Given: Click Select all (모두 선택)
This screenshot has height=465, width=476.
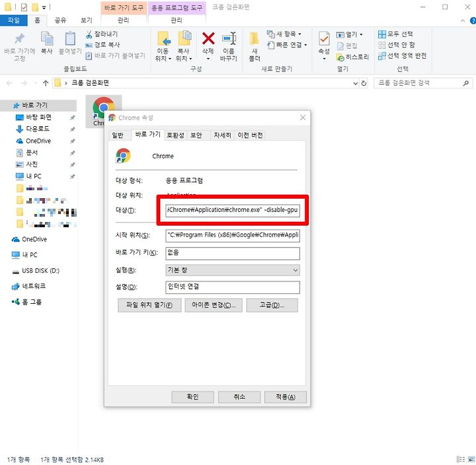Looking at the screenshot, I should coord(395,34).
